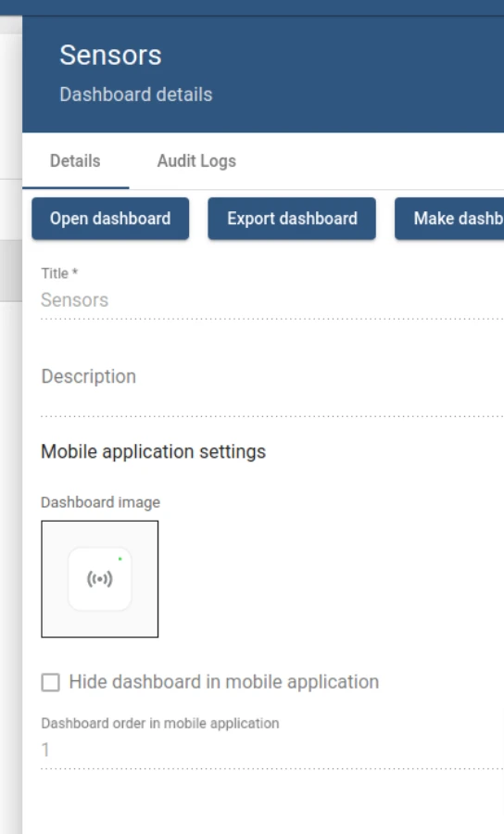Image resolution: width=504 pixels, height=834 pixels.
Task: Focus the Dashboard order field showing 1
Action: coord(272,750)
